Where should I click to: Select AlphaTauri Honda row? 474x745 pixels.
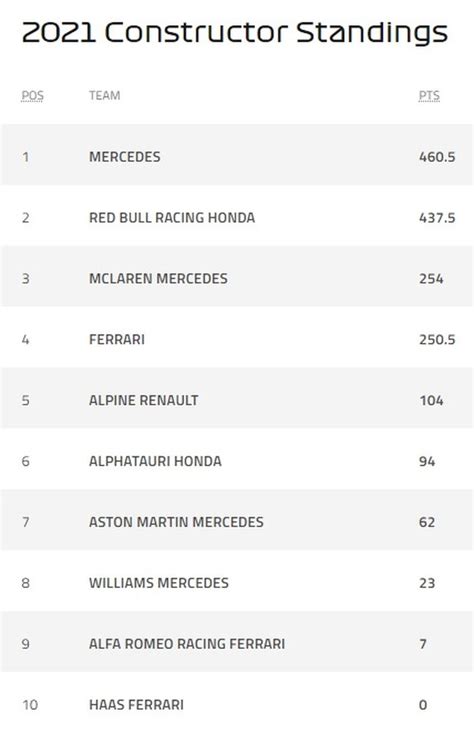(x=237, y=459)
